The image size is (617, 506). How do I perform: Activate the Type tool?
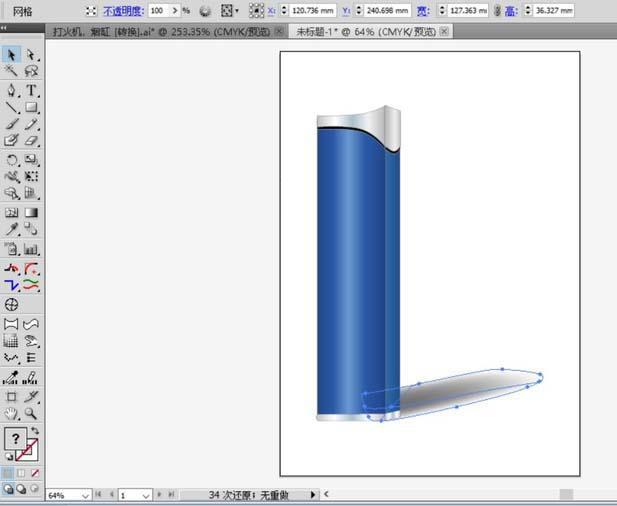point(32,90)
